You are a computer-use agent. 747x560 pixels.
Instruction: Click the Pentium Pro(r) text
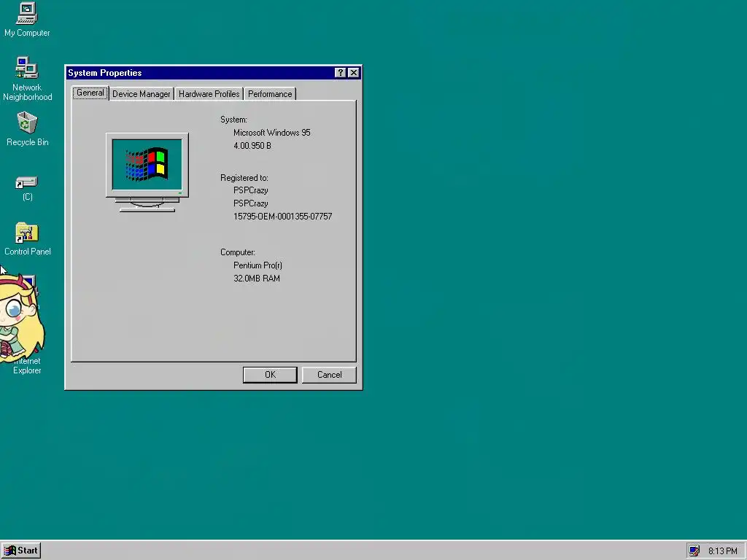[x=258, y=265]
